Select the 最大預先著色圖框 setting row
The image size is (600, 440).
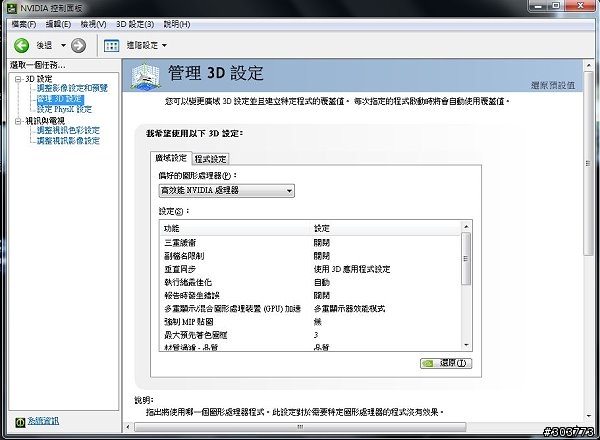click(311, 335)
